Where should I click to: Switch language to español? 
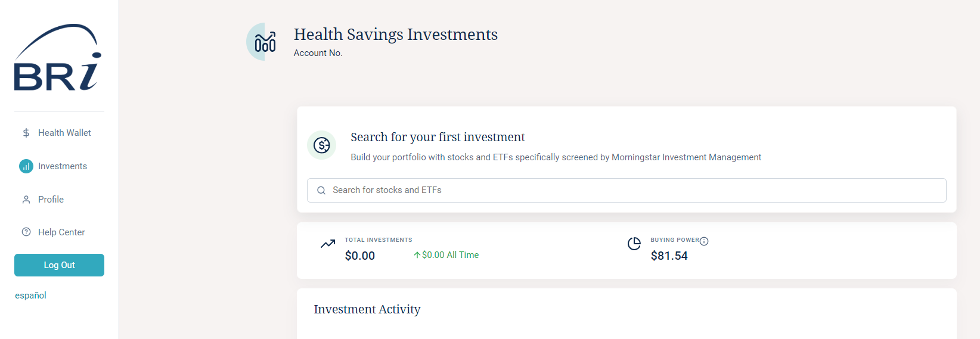[31, 296]
